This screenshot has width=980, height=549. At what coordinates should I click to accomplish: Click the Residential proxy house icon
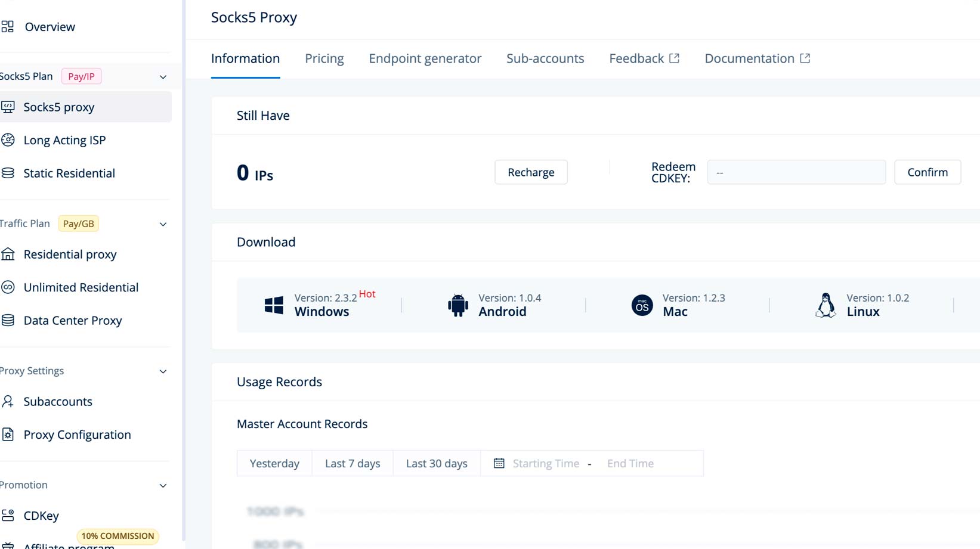[x=8, y=255]
